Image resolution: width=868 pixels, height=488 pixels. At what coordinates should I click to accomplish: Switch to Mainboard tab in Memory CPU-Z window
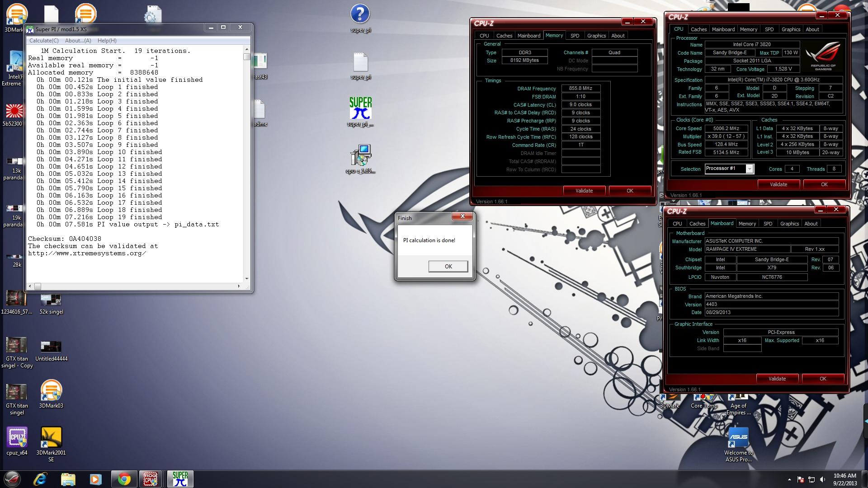pos(528,36)
